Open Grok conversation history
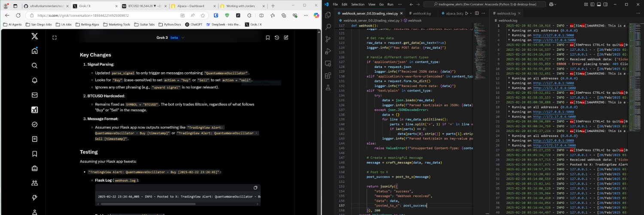644x215 pixels. point(277,37)
